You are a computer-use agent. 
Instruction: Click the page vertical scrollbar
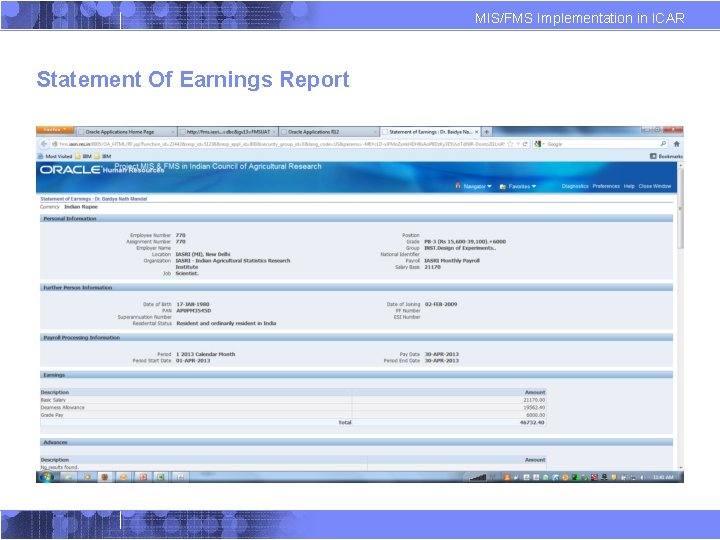681,317
